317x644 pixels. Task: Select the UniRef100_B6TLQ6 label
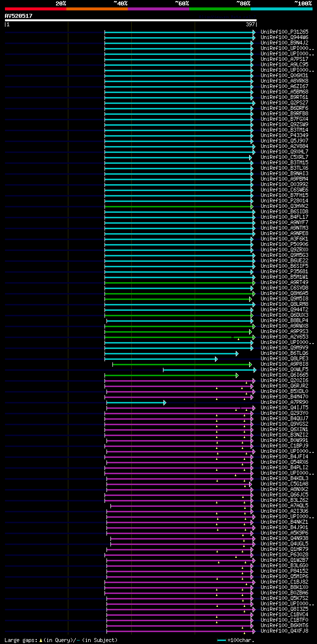point(284,353)
